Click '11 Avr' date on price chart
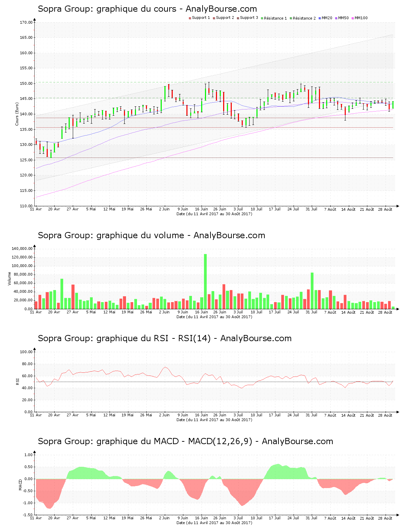This screenshot has height=532, width=412. [x=36, y=209]
